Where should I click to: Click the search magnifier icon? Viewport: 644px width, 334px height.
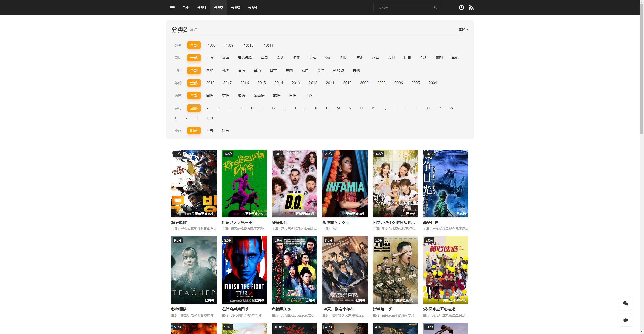tap(435, 7)
